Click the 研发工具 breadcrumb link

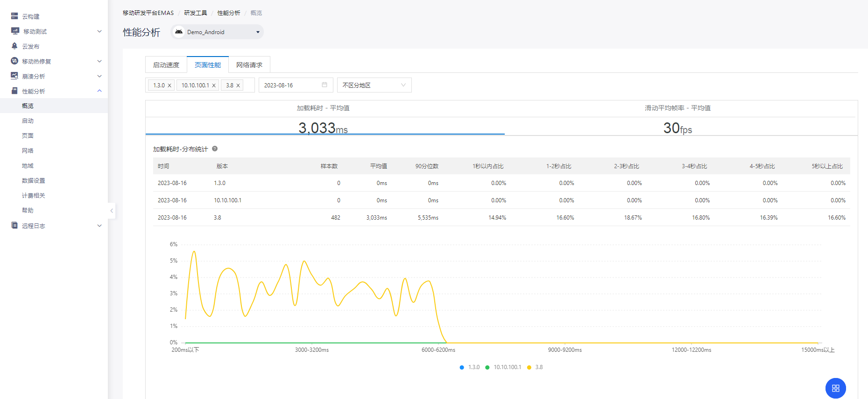195,13
